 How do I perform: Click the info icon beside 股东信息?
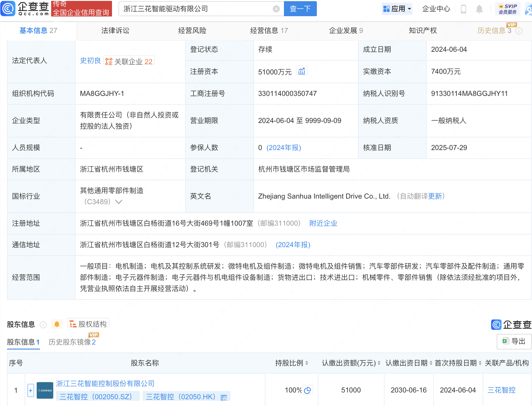pos(43,325)
